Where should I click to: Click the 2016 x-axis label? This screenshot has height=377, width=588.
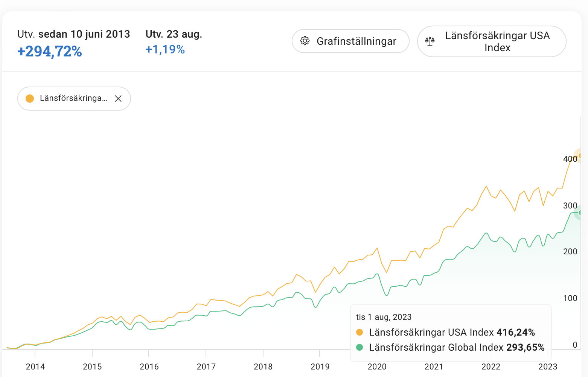coord(149,366)
